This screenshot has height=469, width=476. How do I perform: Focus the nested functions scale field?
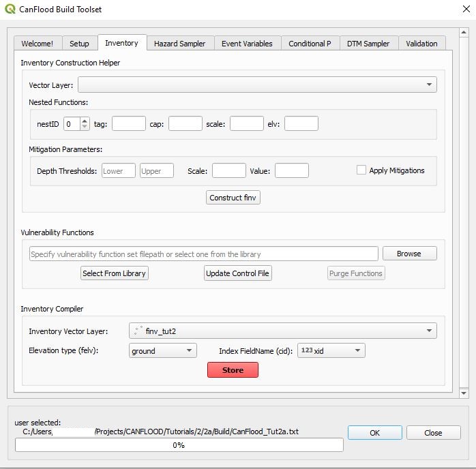coord(246,123)
